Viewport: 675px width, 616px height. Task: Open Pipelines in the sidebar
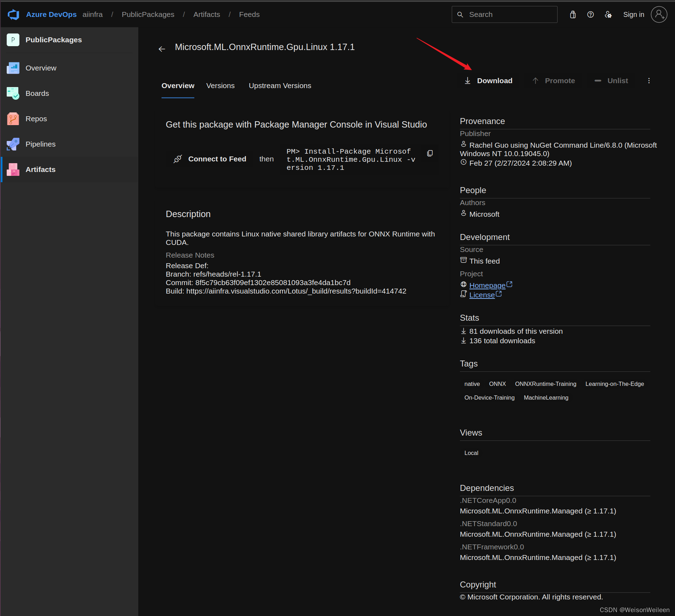[69, 144]
